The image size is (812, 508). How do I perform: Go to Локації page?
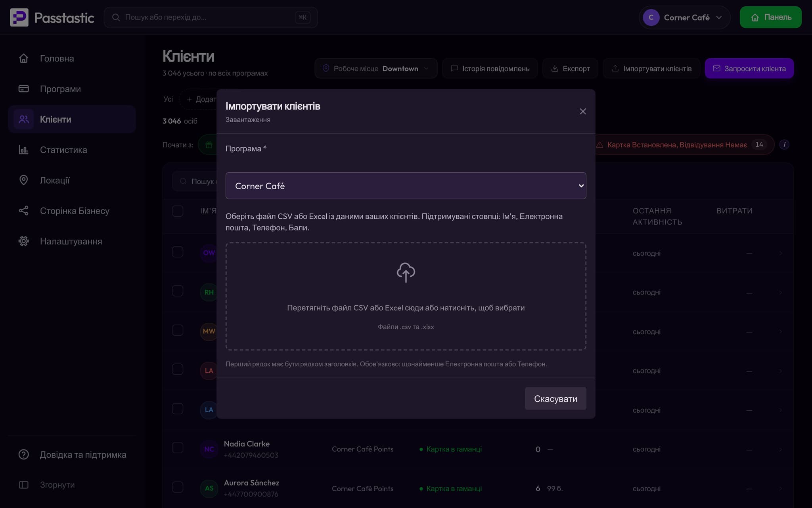tap(72, 180)
